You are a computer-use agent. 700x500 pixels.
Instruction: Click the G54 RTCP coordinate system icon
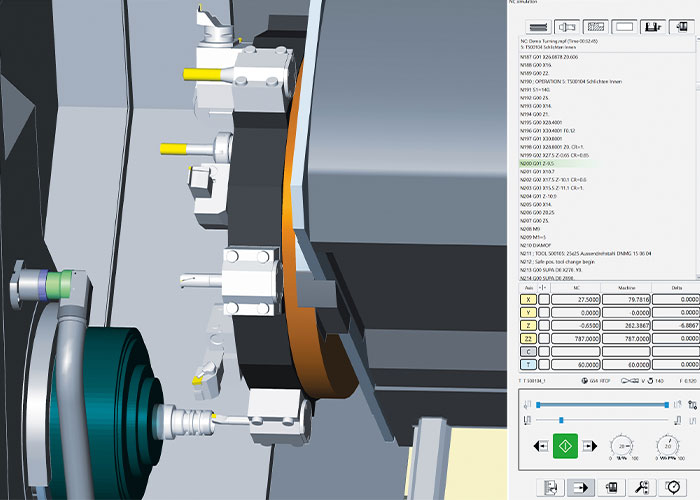click(584, 381)
